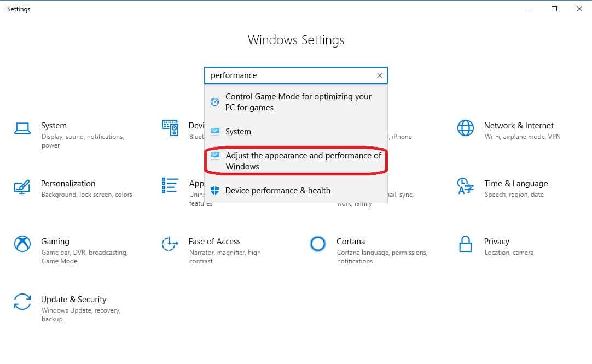
Task: Click 'Windows Update, recovery, backup' description
Action: (81, 315)
